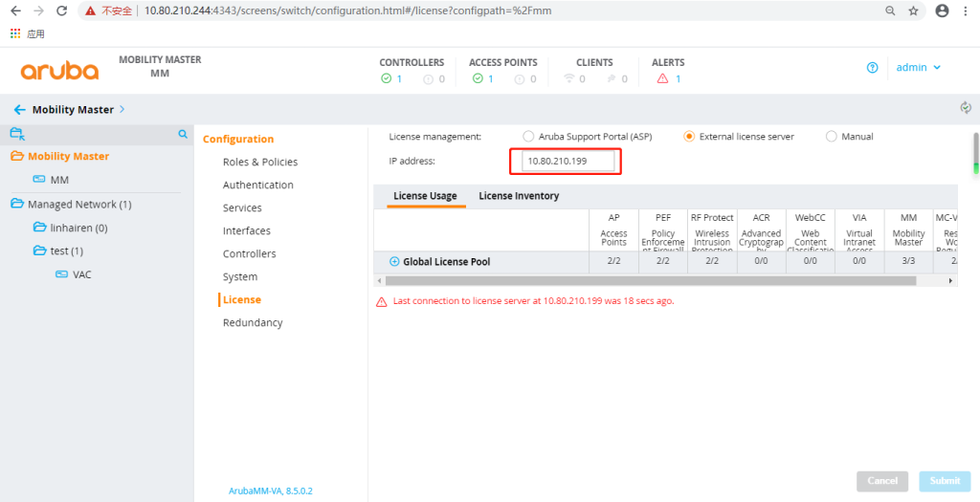Click the Cancel button

click(x=882, y=481)
